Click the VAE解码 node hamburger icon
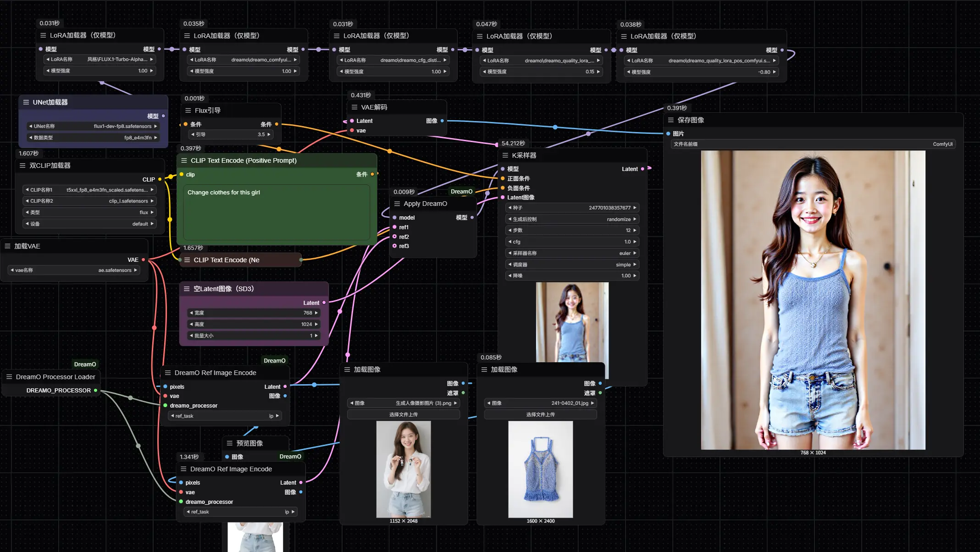Image resolution: width=980 pixels, height=552 pixels. click(x=354, y=107)
